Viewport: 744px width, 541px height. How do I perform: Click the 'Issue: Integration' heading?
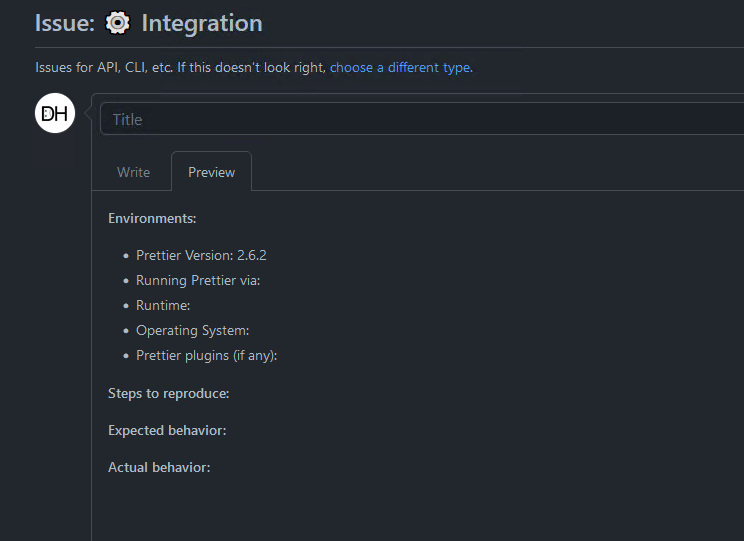[149, 23]
